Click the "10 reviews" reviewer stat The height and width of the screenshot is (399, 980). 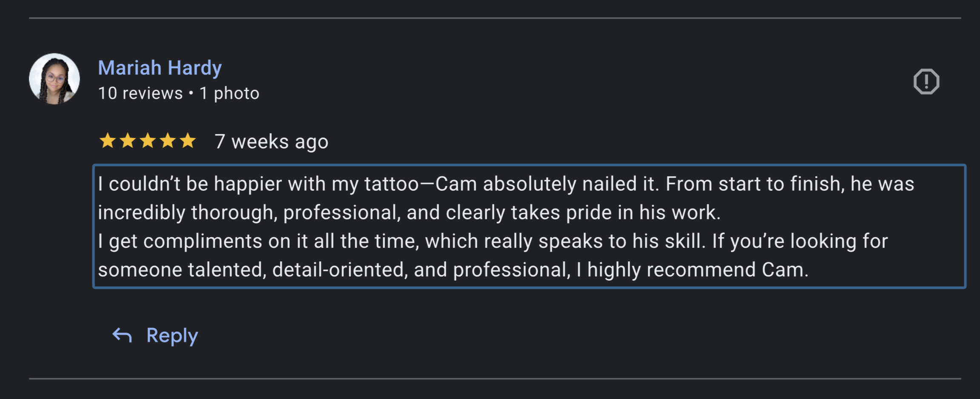coord(140,93)
